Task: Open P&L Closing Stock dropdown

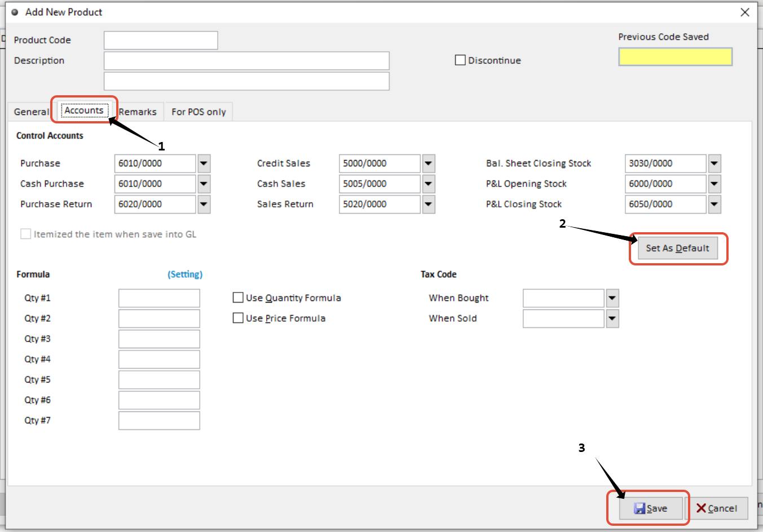Action: pos(715,204)
